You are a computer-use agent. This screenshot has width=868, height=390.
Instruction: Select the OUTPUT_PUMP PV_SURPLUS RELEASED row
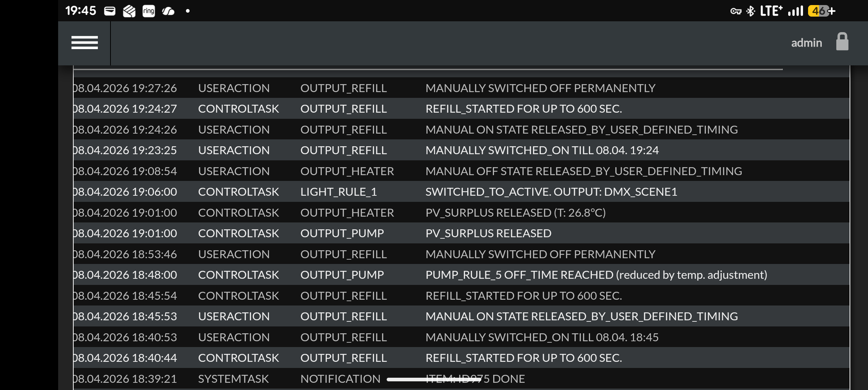coord(461,233)
